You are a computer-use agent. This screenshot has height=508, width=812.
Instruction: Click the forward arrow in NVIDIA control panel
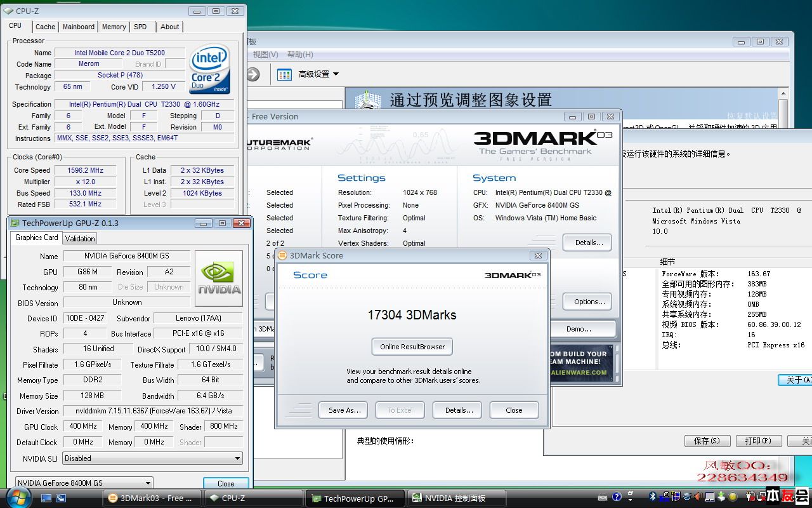point(253,74)
